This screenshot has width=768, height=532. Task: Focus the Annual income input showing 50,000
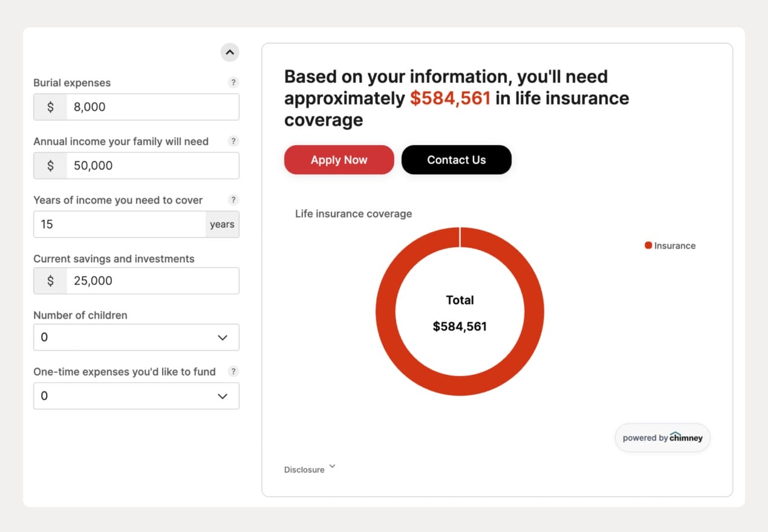coord(152,166)
